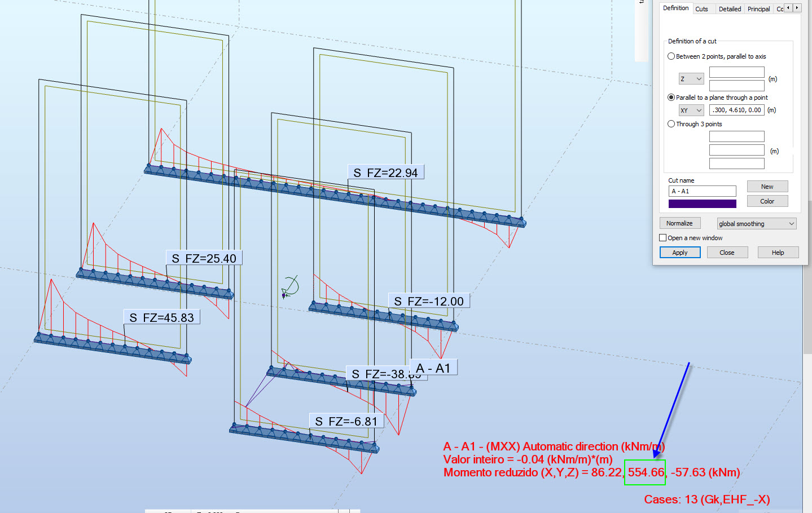812x513 pixels.
Task: Open the Detailed tab
Action: (x=730, y=9)
